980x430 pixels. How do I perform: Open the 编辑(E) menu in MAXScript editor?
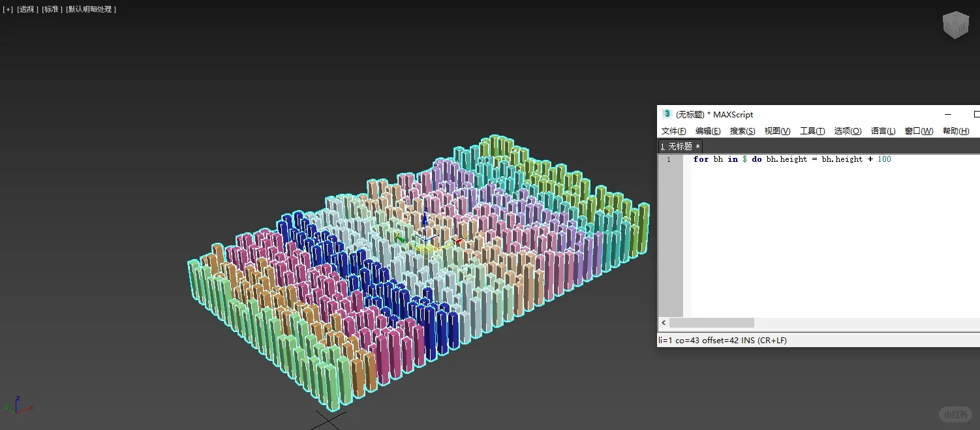(x=707, y=131)
